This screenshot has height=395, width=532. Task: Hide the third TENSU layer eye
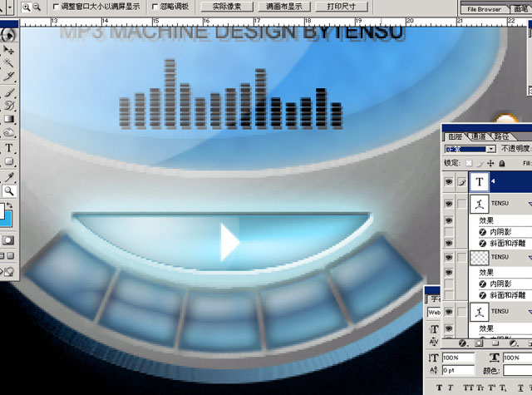pyautogui.click(x=449, y=312)
